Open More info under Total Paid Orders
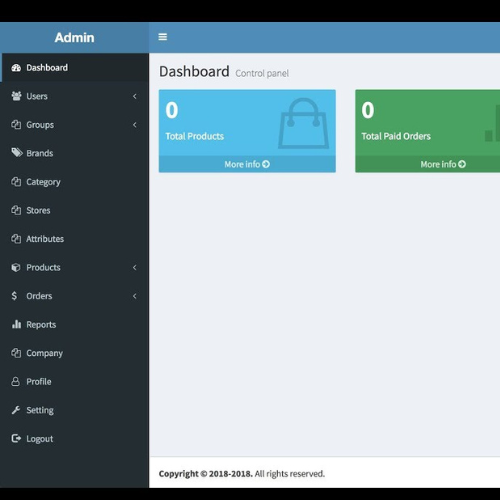 pyautogui.click(x=428, y=164)
